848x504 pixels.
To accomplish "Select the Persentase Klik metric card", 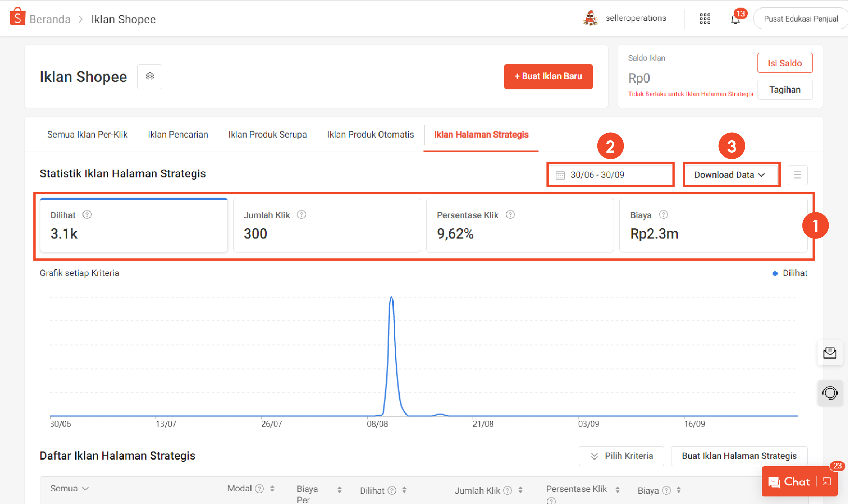I will pos(520,225).
